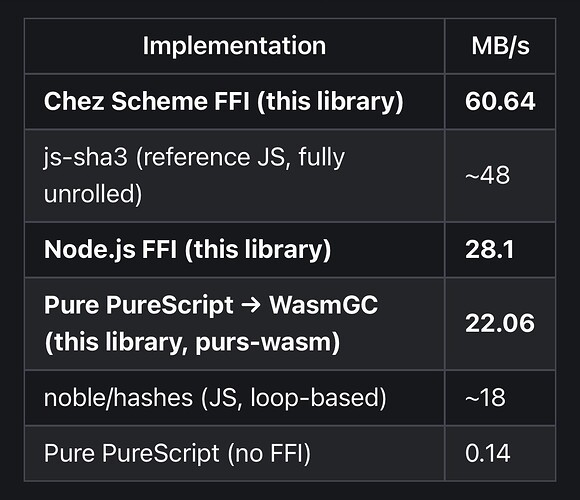Click '(JS, loop-based)' text in noble/hashes row
Screen dimensions: 580x500
(x=294, y=398)
